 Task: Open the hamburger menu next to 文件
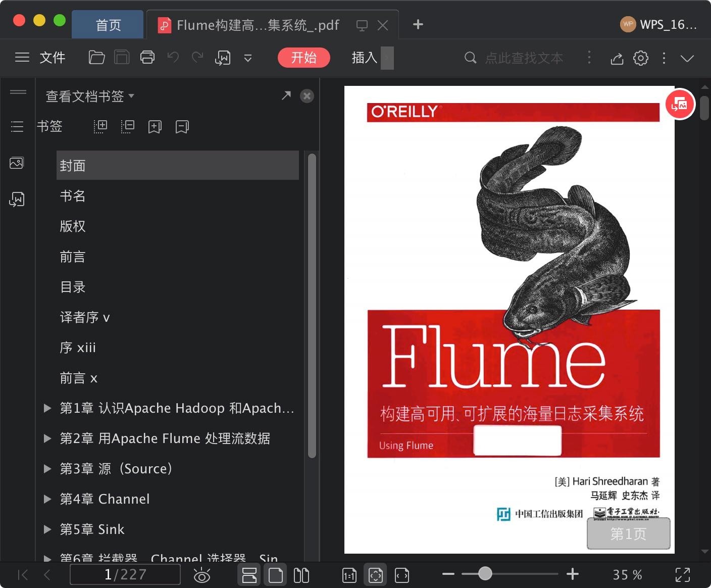click(x=22, y=58)
